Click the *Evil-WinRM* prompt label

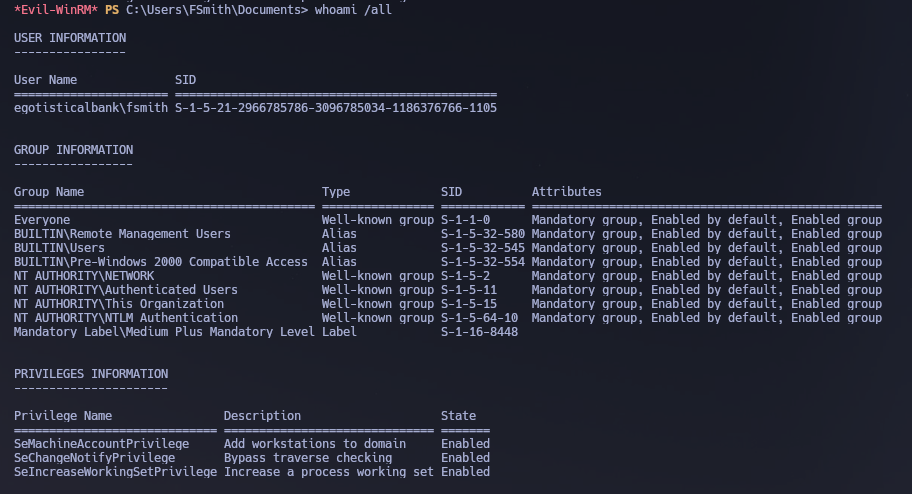pos(56,9)
